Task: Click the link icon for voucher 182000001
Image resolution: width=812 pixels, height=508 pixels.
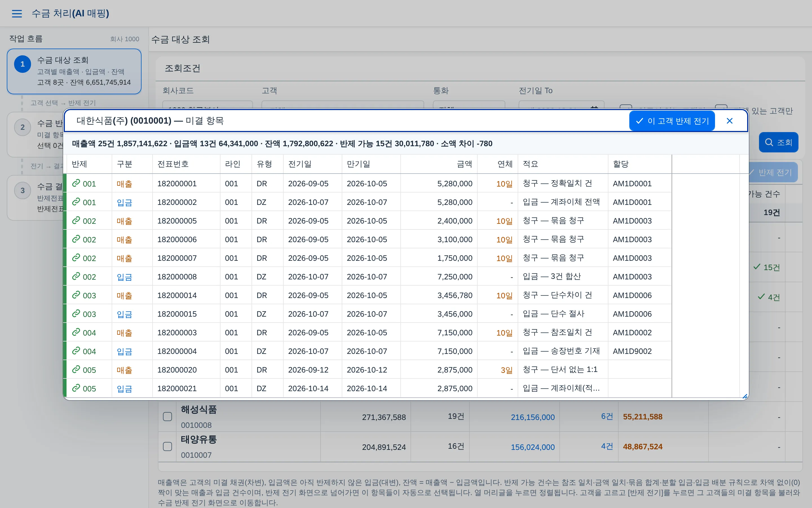Action: pyautogui.click(x=76, y=183)
